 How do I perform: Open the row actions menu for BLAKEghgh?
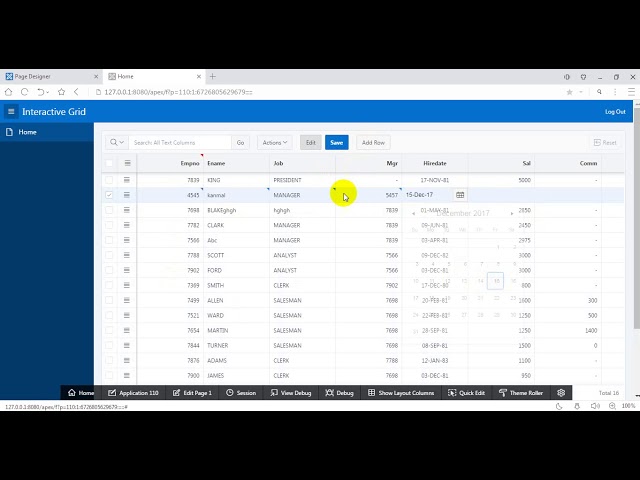point(127,210)
